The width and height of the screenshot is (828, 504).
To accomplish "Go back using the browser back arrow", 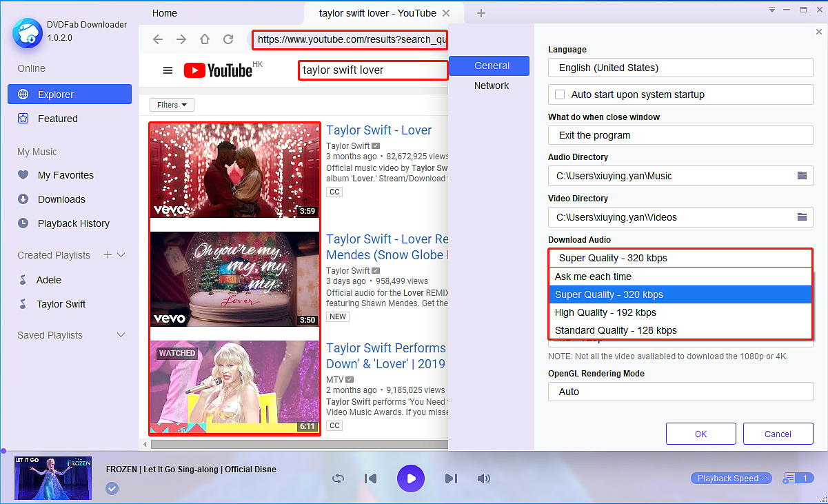I will click(158, 39).
